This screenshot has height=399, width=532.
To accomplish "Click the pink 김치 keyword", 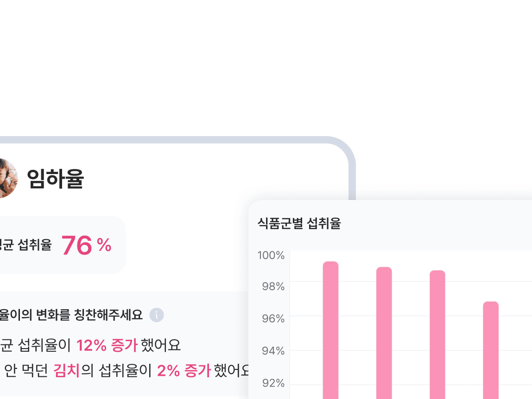I will [67, 370].
